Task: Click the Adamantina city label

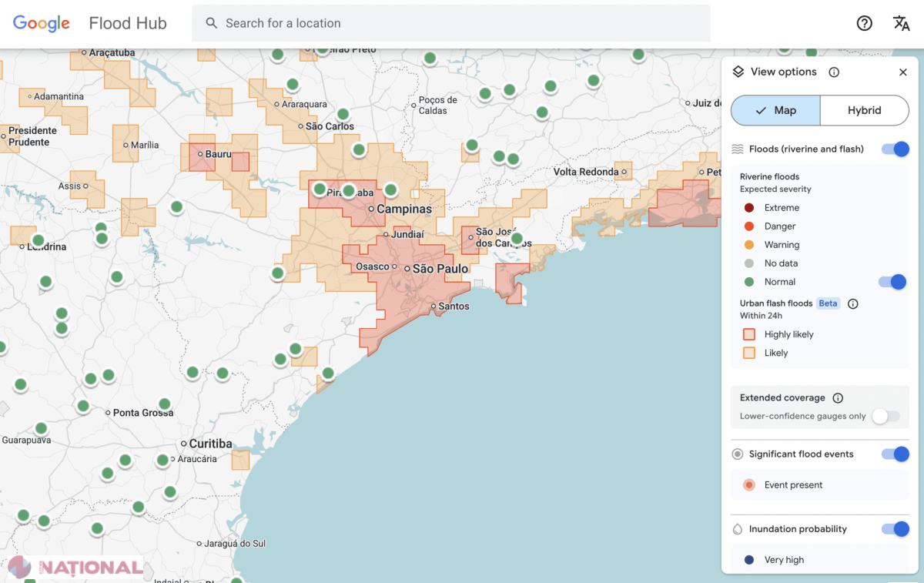Action: coord(59,96)
